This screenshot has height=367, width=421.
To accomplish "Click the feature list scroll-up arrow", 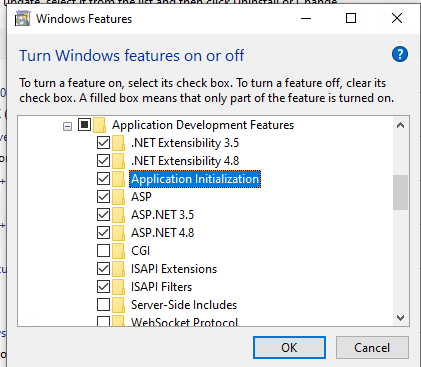I will coord(400,125).
